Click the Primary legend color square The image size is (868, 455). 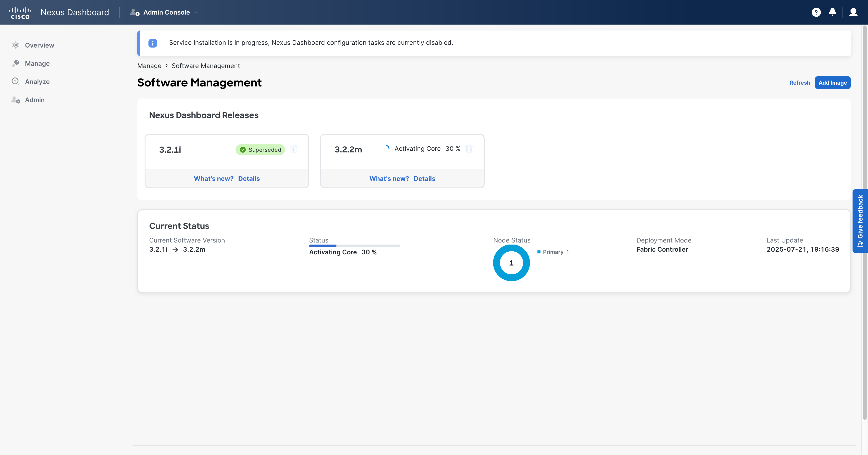click(x=539, y=252)
